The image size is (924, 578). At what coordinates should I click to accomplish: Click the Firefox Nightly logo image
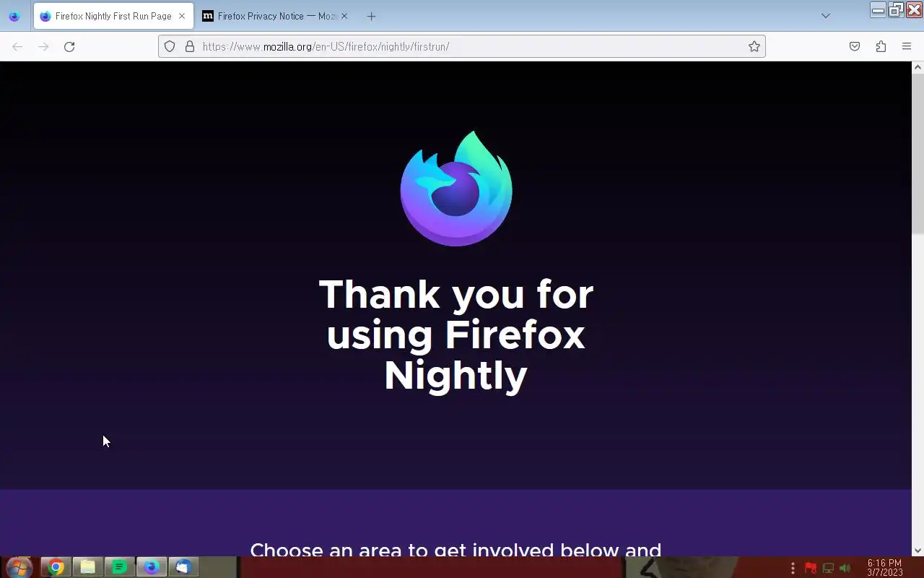pos(456,189)
